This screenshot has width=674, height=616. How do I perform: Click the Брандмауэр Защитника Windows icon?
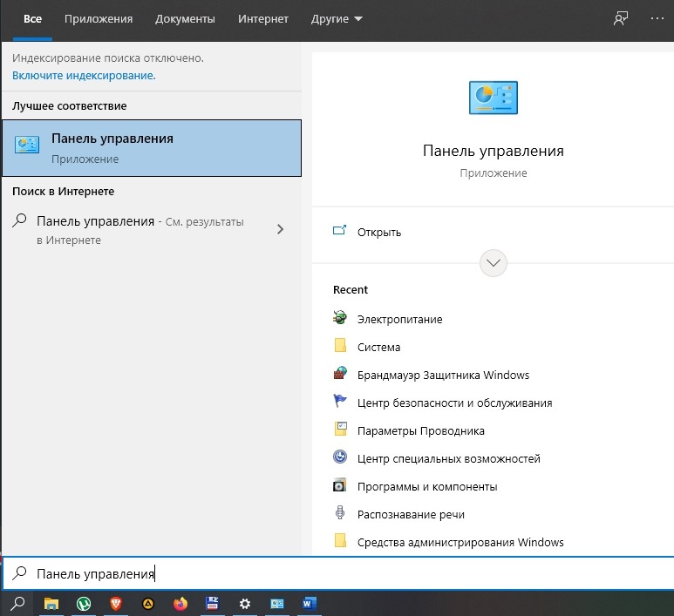pos(340,373)
